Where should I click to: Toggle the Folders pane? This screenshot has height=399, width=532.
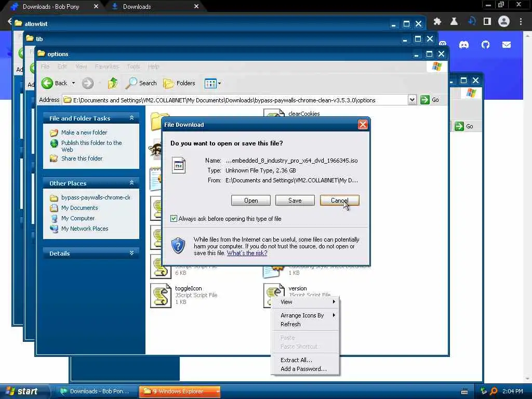[179, 83]
